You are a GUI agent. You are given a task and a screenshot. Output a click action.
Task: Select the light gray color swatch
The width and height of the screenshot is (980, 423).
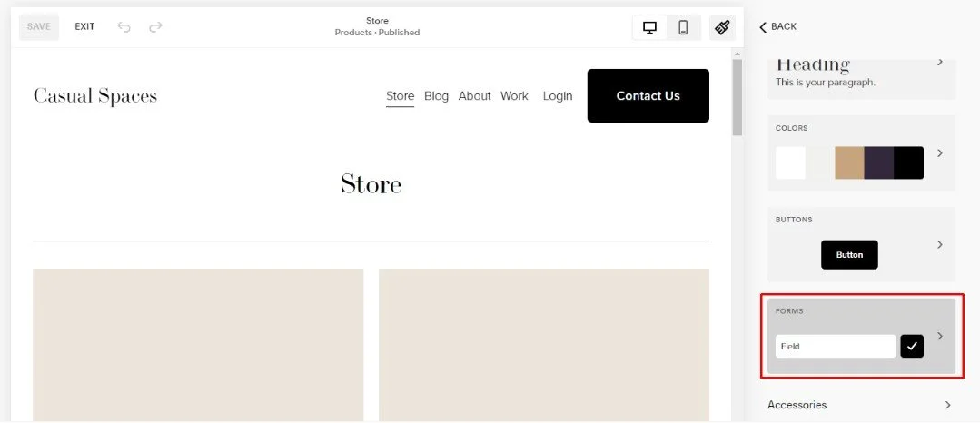pyautogui.click(x=820, y=163)
